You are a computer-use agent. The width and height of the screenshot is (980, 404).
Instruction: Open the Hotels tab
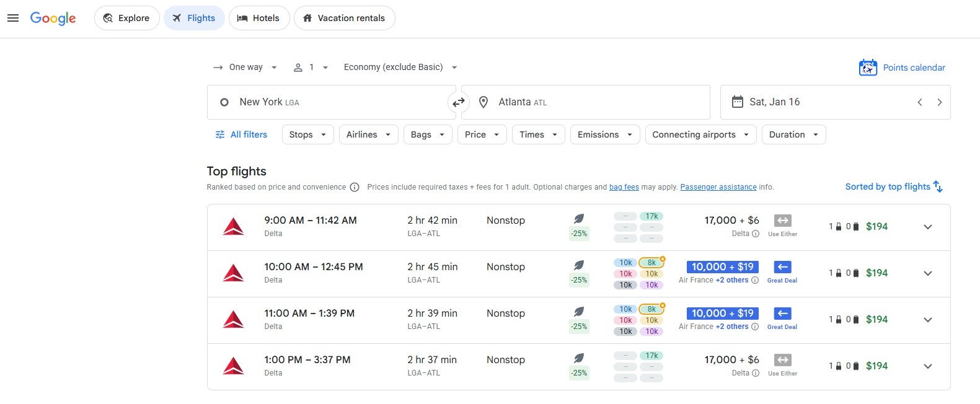(258, 18)
